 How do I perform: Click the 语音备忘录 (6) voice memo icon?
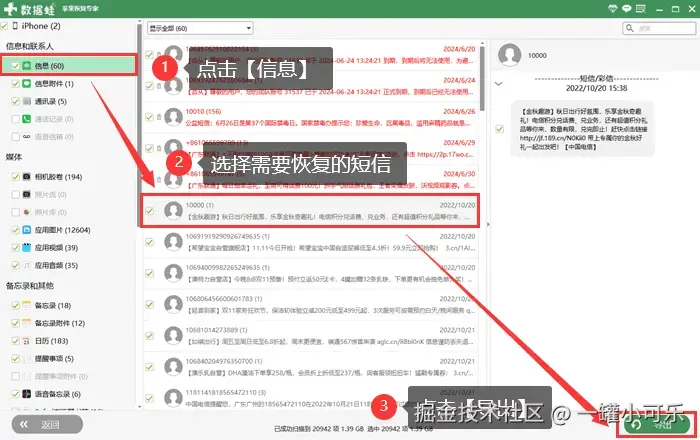click(x=27, y=394)
